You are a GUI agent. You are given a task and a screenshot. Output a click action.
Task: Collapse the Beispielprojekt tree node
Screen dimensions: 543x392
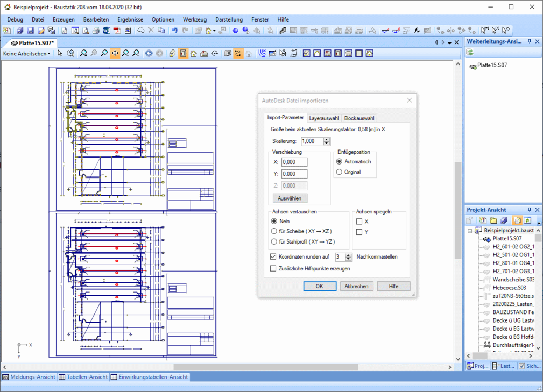click(x=469, y=230)
